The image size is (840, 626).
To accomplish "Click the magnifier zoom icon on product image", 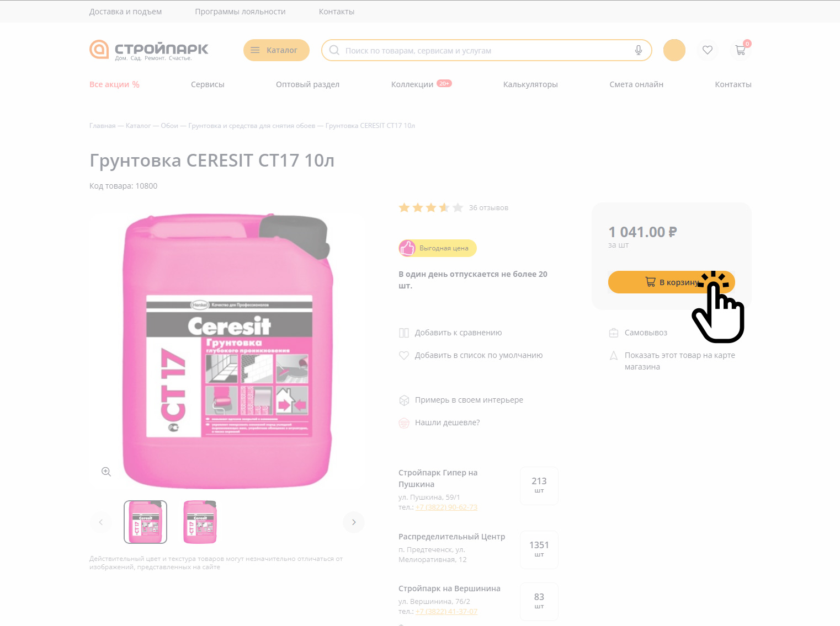I will 107,472.
